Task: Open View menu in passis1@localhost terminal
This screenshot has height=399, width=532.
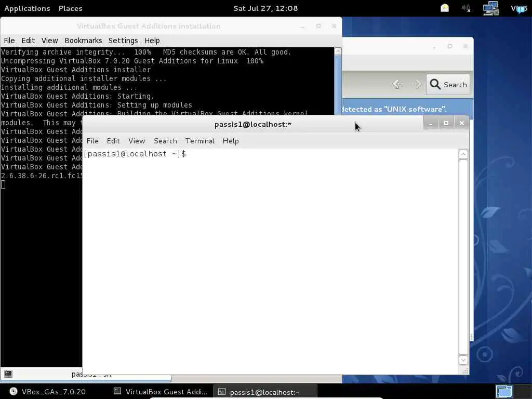Action: [137, 141]
